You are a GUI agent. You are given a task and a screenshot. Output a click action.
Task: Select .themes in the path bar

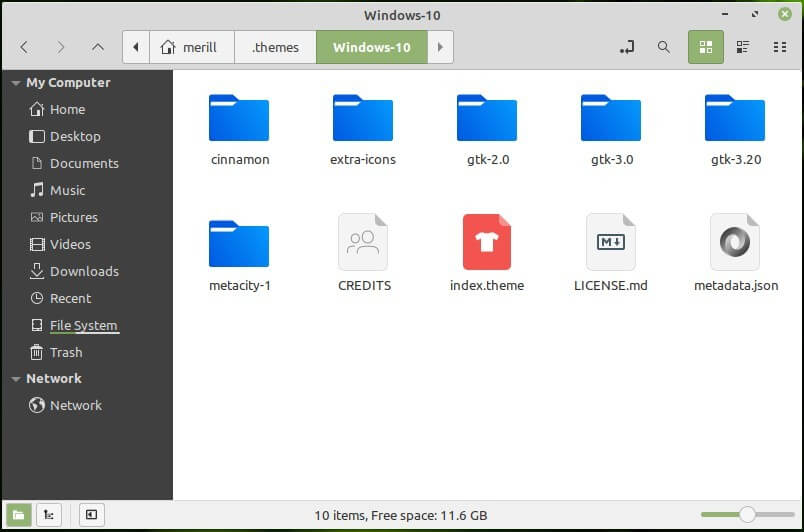[x=275, y=47]
